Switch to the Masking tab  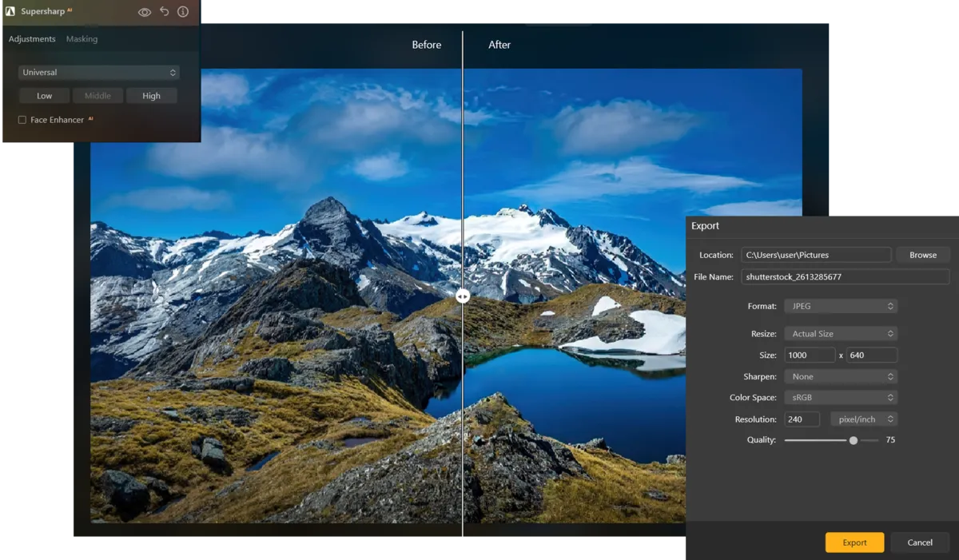(x=82, y=38)
